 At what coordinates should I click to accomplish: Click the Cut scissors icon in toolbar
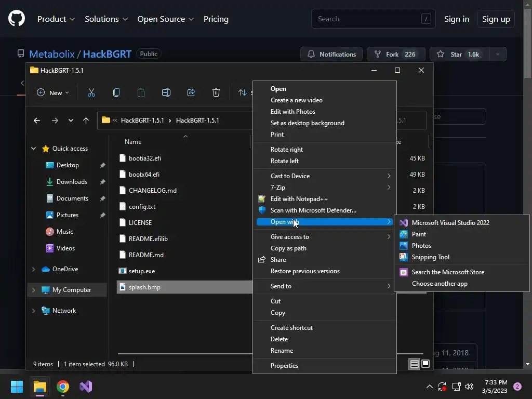click(91, 92)
